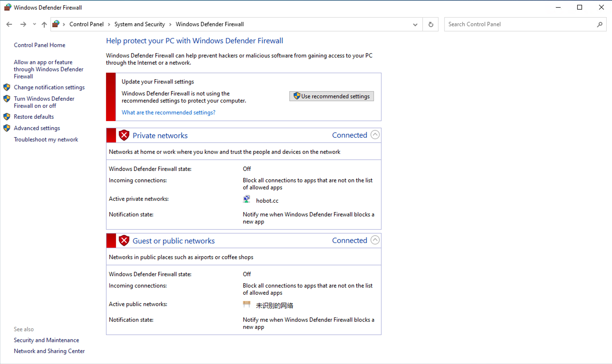Select Guest or public networks heading
The width and height of the screenshot is (612, 364).
[174, 241]
